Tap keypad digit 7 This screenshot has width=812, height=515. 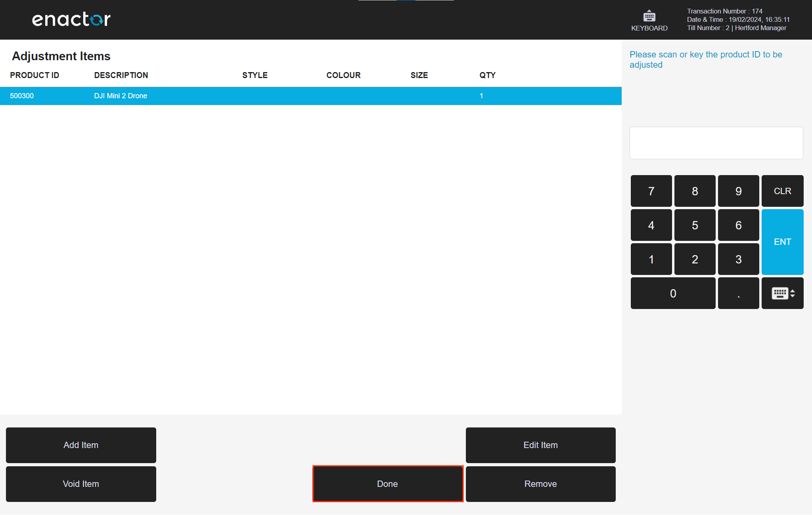[x=651, y=191]
